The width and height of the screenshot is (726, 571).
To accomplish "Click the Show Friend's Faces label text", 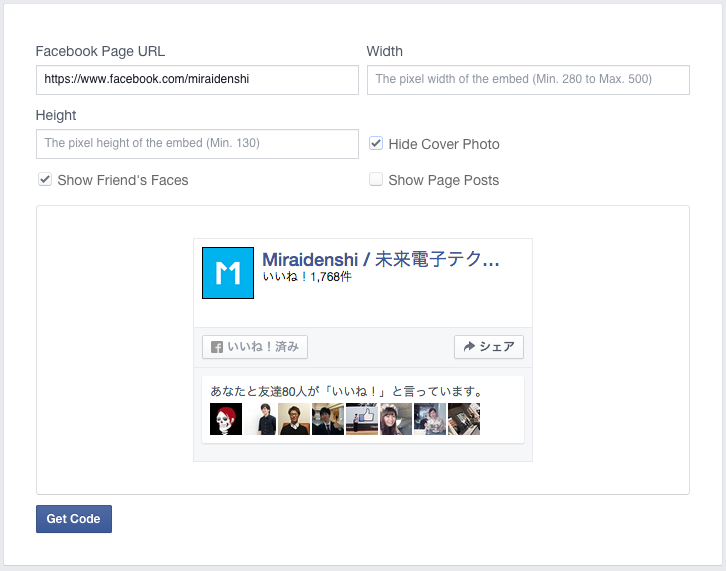I will (123, 180).
